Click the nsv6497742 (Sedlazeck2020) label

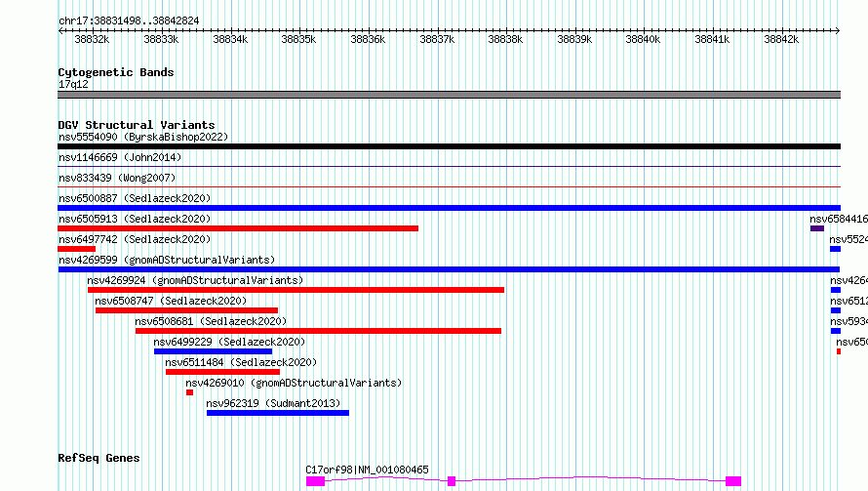pos(135,239)
